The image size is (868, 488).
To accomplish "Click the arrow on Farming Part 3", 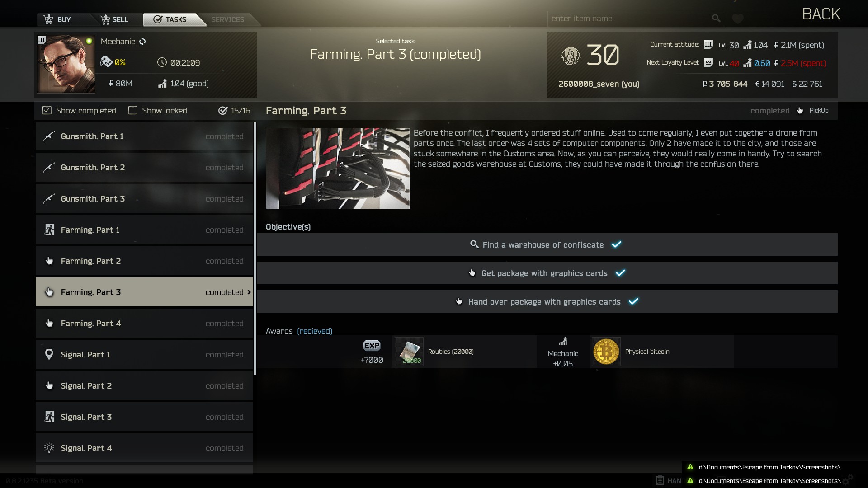I will pos(249,292).
